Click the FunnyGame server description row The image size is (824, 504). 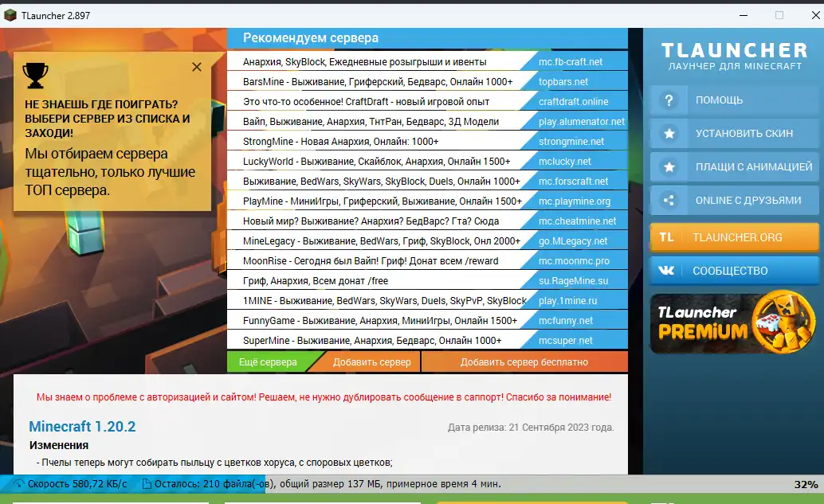[380, 321]
